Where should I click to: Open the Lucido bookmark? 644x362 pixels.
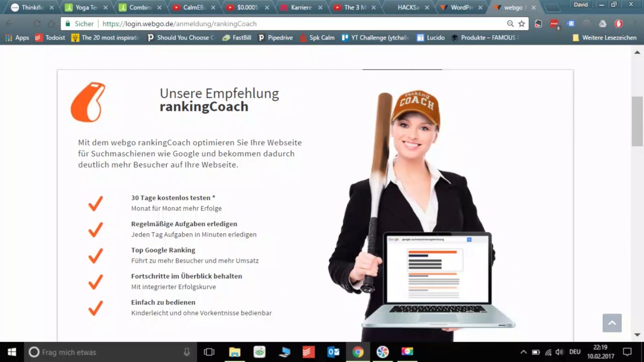pyautogui.click(x=431, y=38)
